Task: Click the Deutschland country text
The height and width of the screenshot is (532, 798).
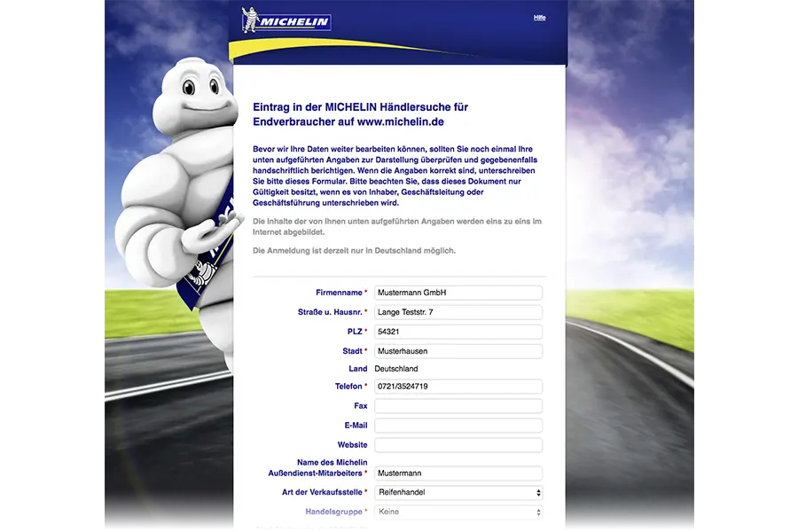Action: pyautogui.click(x=396, y=369)
